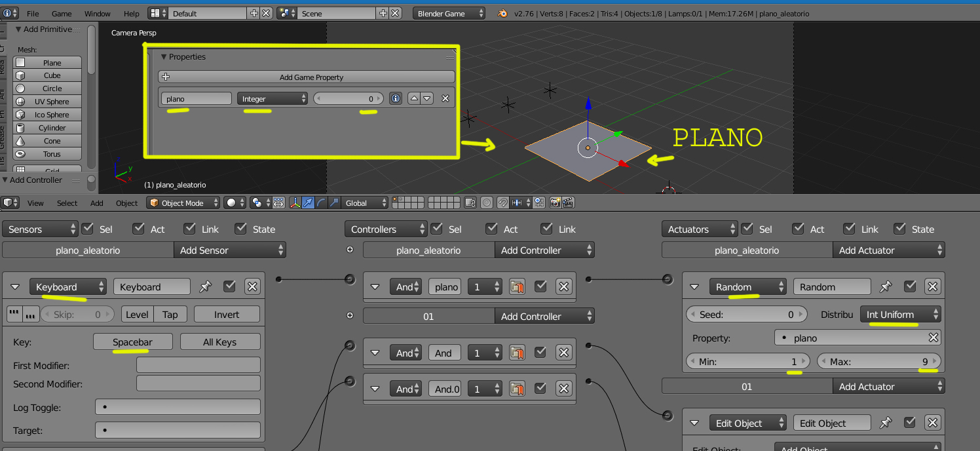Viewport: 980px width, 451px height.
Task: Deactivate the Keyboard sensor checkbox
Action: pos(229,286)
